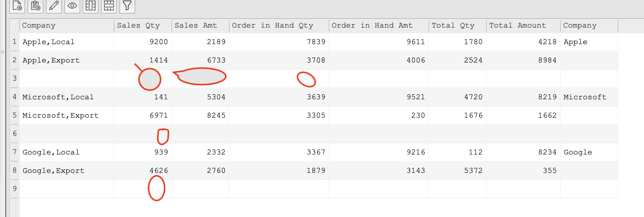The image size is (644, 217).
Task: Select the Sales Qty column header
Action: click(143, 26)
